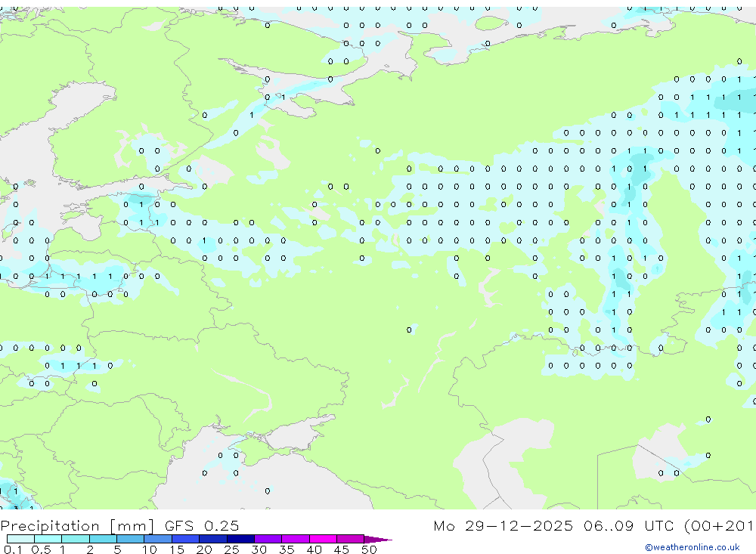756x554 pixels.
Task: Click the '25' legend scale label
Action: tap(231, 549)
